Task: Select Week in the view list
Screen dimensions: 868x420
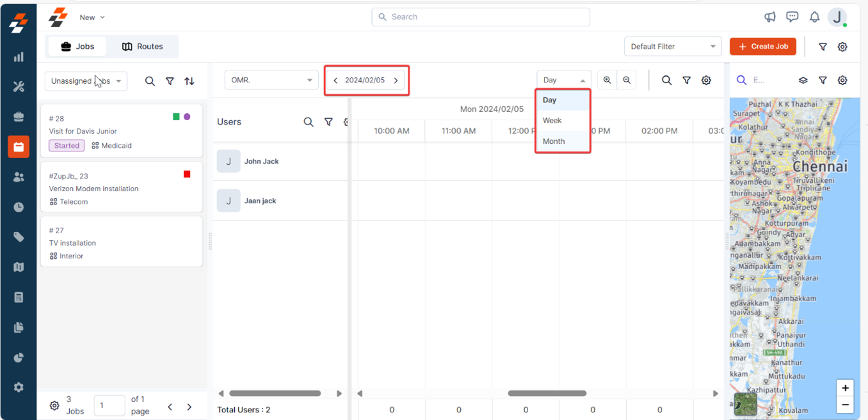Action: 563,121
